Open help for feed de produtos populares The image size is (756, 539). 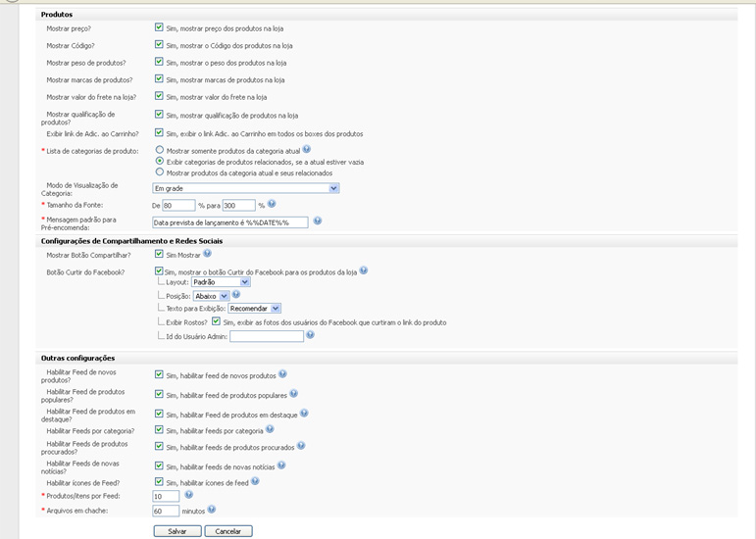293,394
